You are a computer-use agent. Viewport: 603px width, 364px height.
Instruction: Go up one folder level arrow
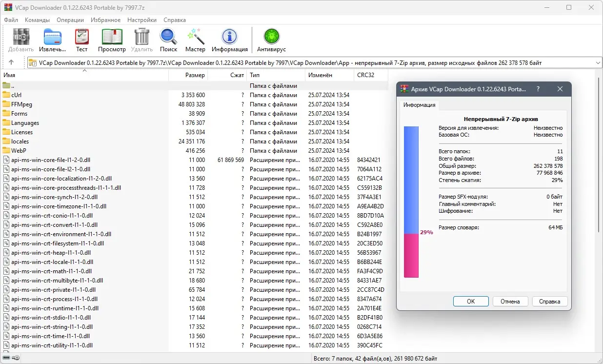[x=11, y=62]
